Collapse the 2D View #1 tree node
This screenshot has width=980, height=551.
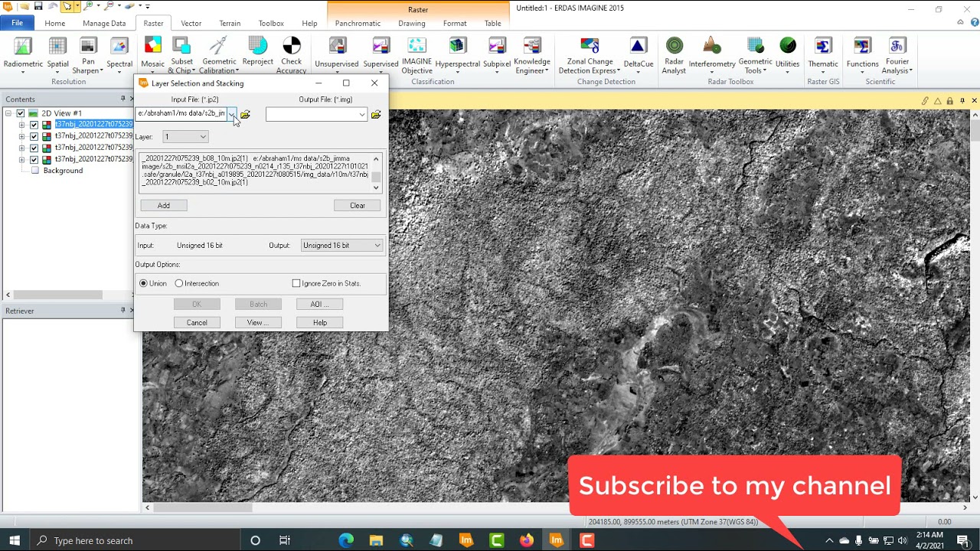coord(8,113)
